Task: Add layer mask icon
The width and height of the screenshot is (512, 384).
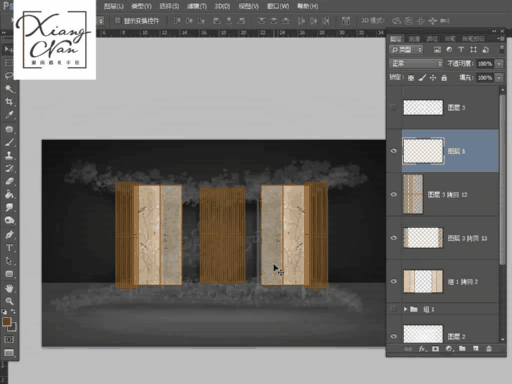Action: (x=435, y=349)
